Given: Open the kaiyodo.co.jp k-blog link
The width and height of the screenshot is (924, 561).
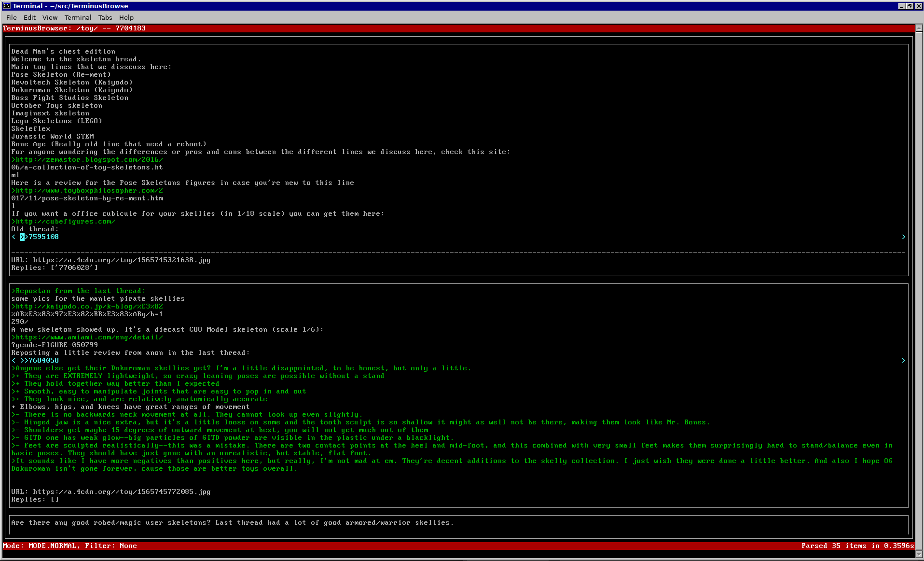Looking at the screenshot, I should (87, 306).
